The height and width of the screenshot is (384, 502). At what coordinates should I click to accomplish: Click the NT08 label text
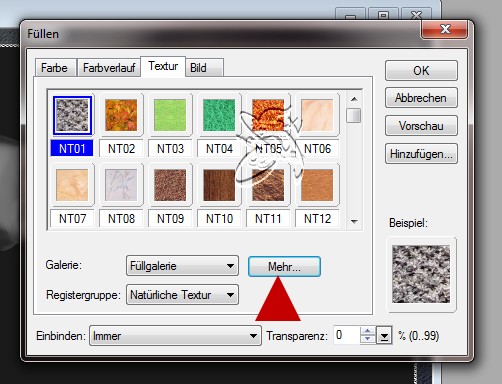121,218
